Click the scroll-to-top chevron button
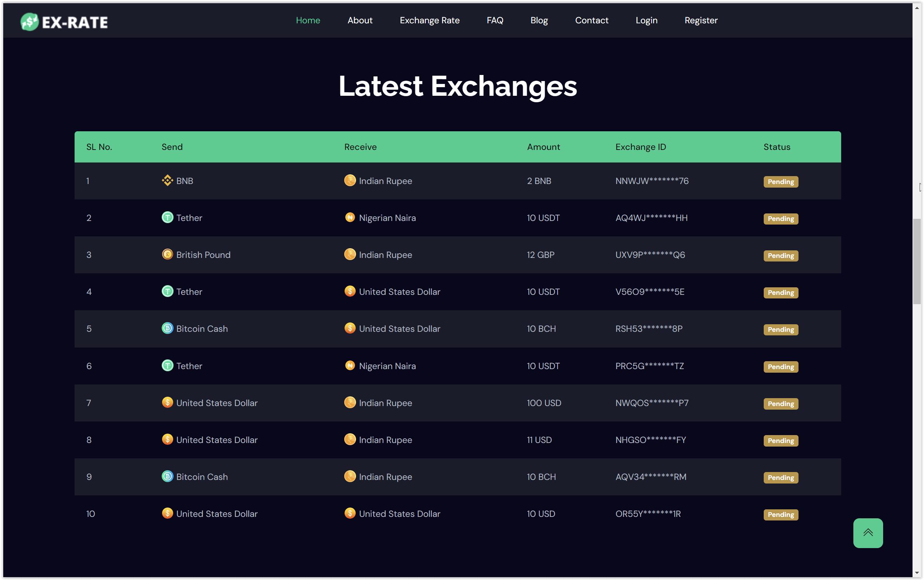 (x=868, y=533)
